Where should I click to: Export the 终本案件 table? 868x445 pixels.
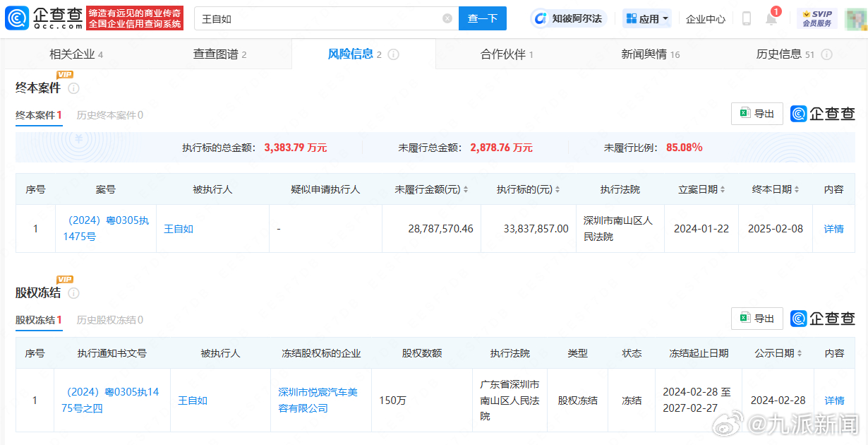[x=757, y=114]
